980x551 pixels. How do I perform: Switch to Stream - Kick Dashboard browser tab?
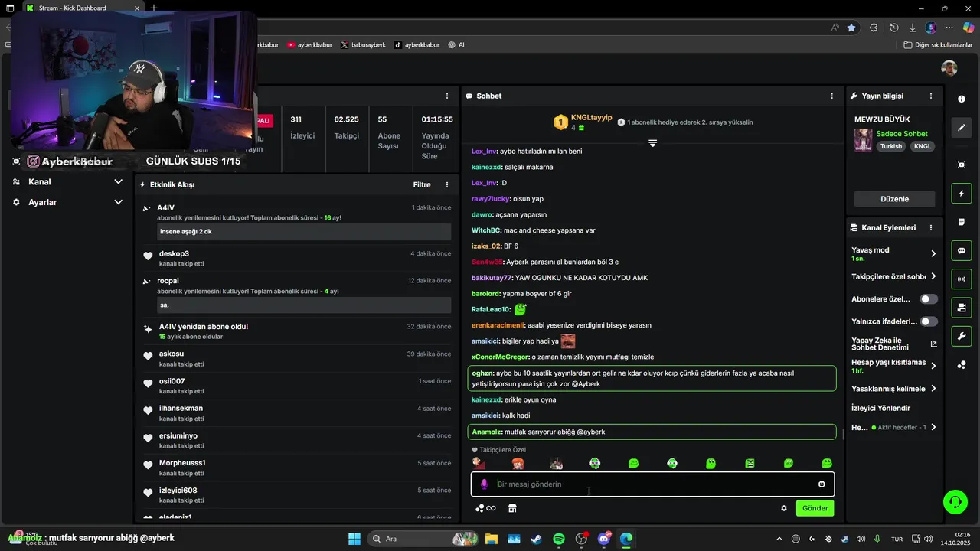tap(80, 8)
